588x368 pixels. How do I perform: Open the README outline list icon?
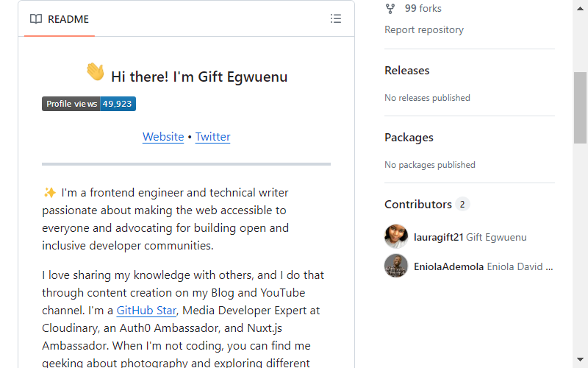coord(336,19)
